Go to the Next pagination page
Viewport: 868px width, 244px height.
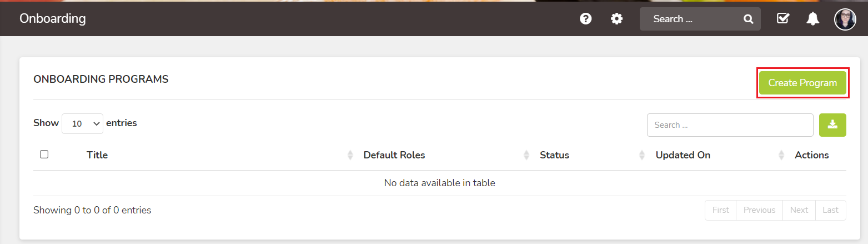point(799,210)
